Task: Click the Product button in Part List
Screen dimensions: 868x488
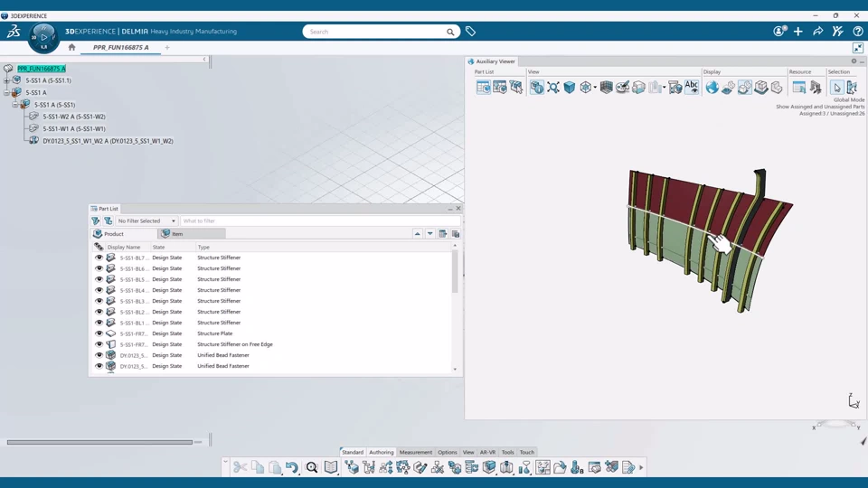Action: [x=124, y=234]
